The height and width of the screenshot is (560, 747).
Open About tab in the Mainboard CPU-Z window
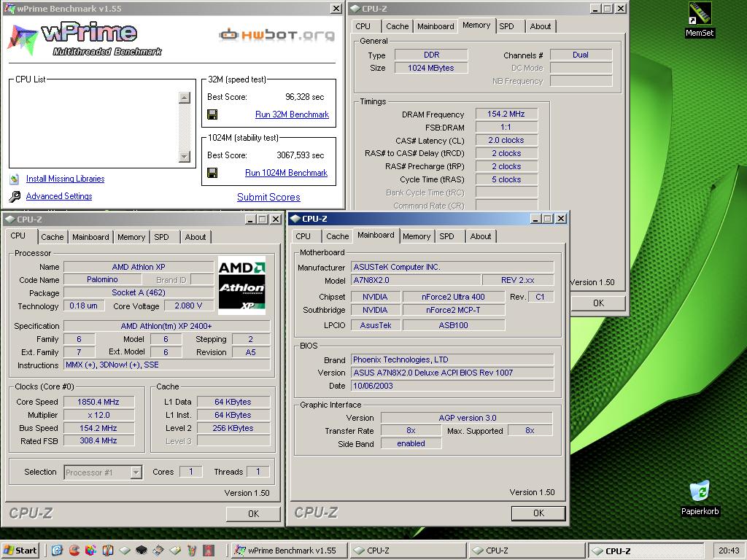click(481, 236)
